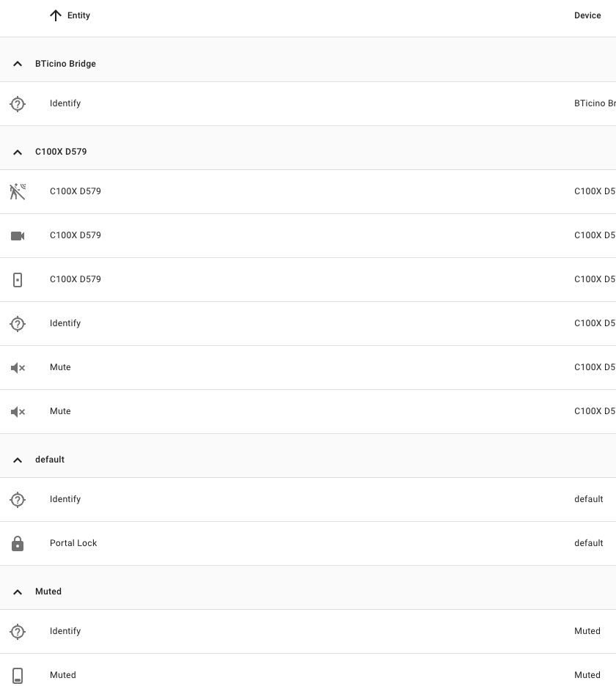Collapse the C100X D579 group
Viewport: 616px width, 689px height.
pyautogui.click(x=18, y=152)
